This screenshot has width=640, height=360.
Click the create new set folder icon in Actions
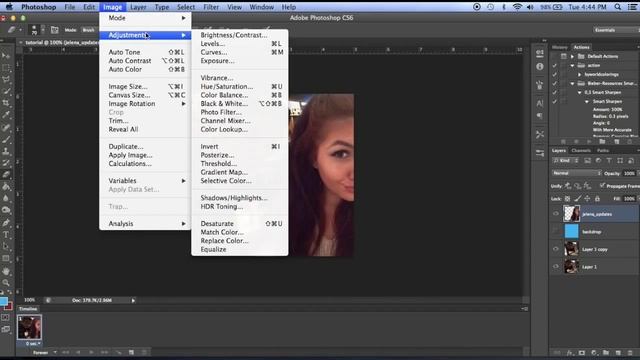click(x=602, y=142)
